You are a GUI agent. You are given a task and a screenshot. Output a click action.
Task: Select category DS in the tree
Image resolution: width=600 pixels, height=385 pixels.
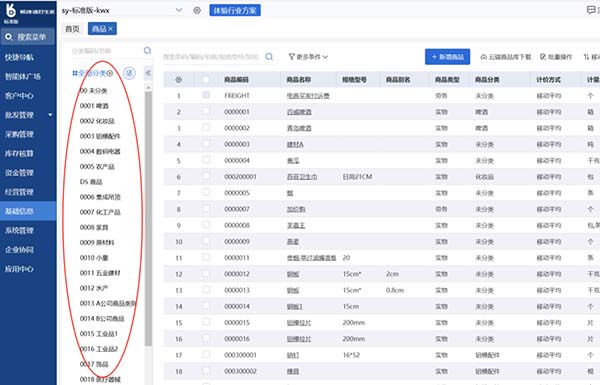[x=91, y=182]
